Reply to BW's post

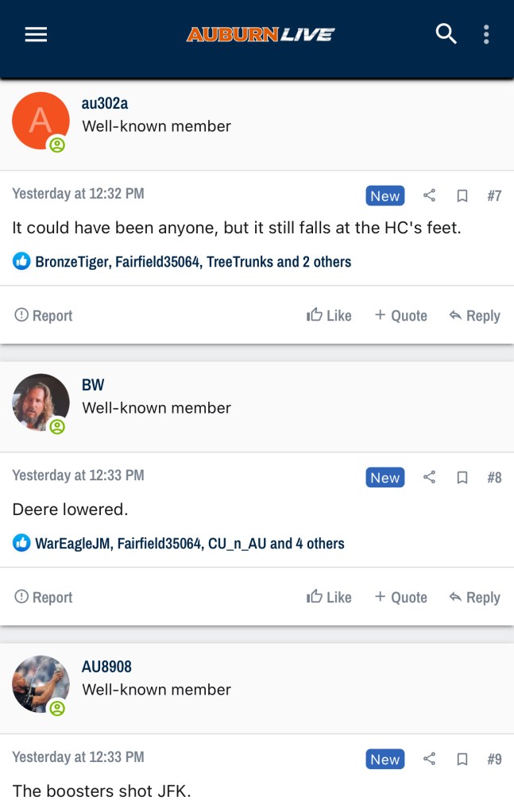[x=474, y=597]
